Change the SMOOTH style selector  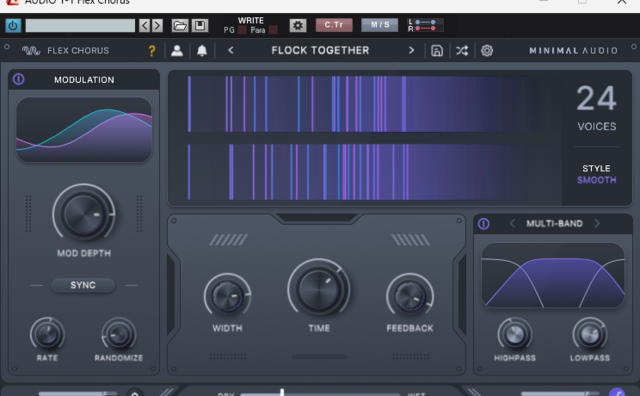point(596,180)
